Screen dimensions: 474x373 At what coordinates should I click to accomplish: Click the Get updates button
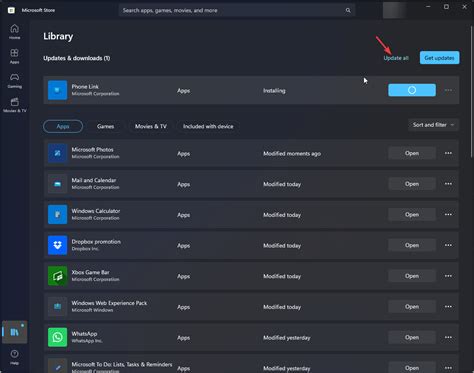(439, 58)
